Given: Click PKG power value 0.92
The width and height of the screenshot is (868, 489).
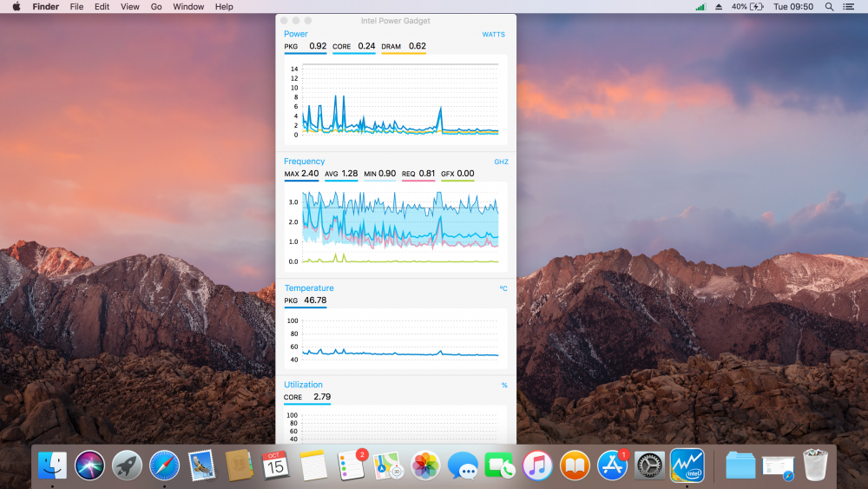Looking at the screenshot, I should pyautogui.click(x=318, y=46).
